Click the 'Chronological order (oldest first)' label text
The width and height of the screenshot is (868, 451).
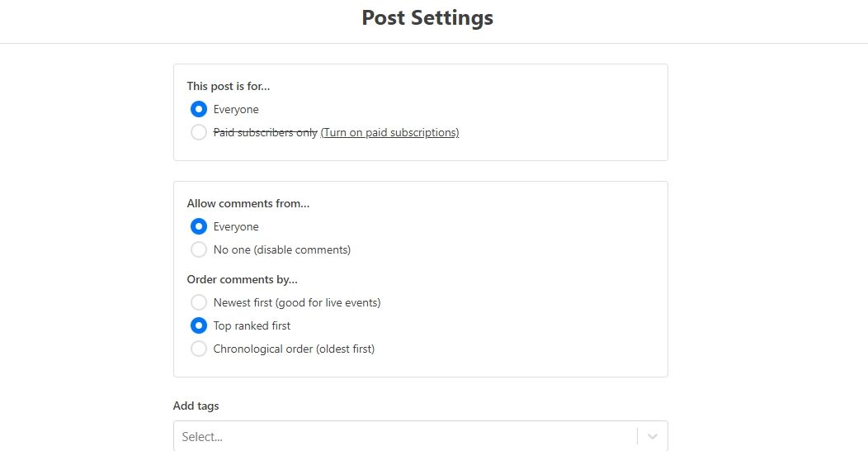[x=294, y=349]
